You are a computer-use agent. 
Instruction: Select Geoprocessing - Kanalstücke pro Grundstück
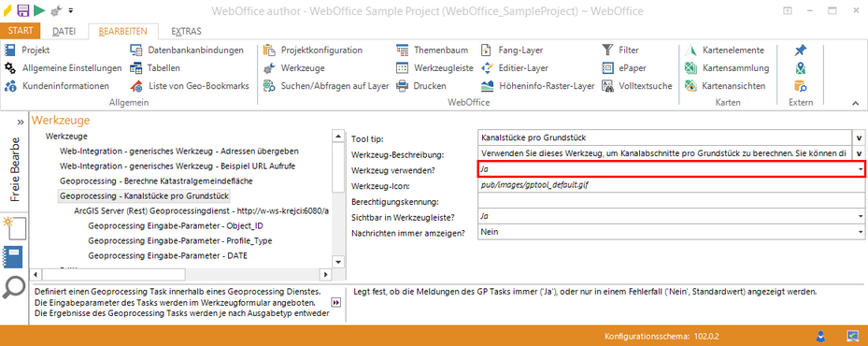[x=144, y=195]
